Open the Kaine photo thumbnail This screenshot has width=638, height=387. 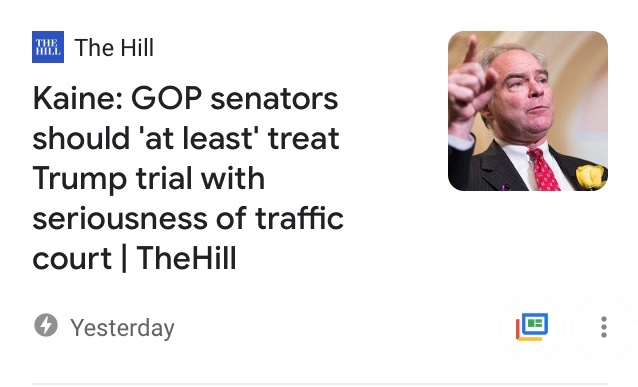point(528,111)
